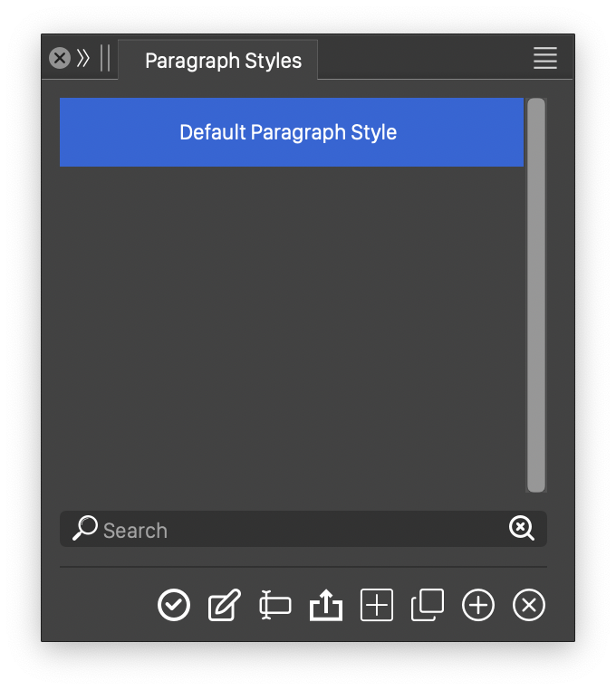616x690 pixels.
Task: Clear search with the magnifier-X icon
Action: pyautogui.click(x=522, y=529)
